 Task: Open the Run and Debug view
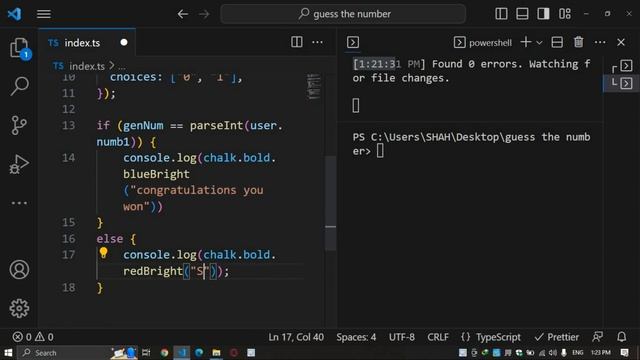(x=19, y=164)
